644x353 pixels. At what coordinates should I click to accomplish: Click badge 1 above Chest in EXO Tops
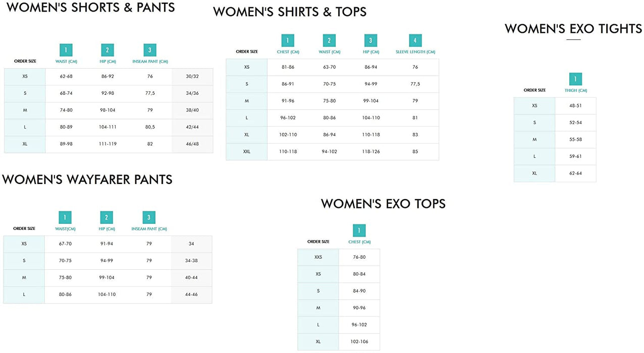(359, 230)
